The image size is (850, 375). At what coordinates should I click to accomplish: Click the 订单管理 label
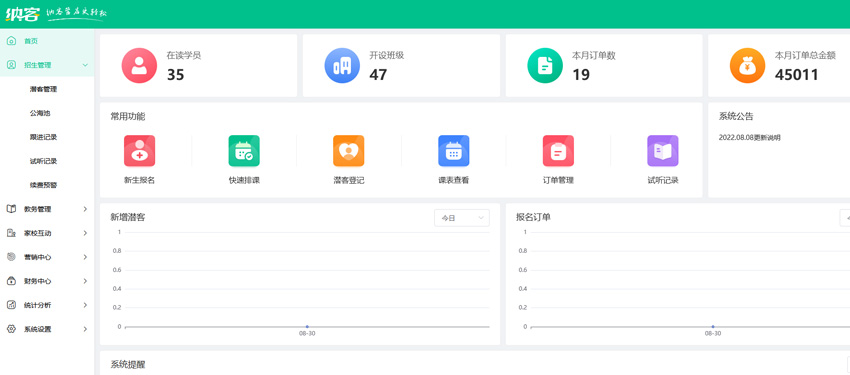pyautogui.click(x=558, y=180)
